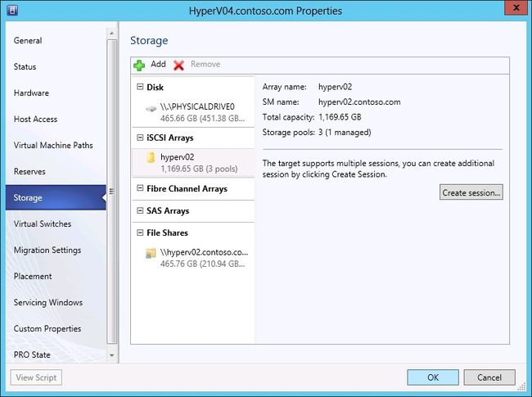Click the View Script button
Screen dimensions: 532x397
coord(36,377)
